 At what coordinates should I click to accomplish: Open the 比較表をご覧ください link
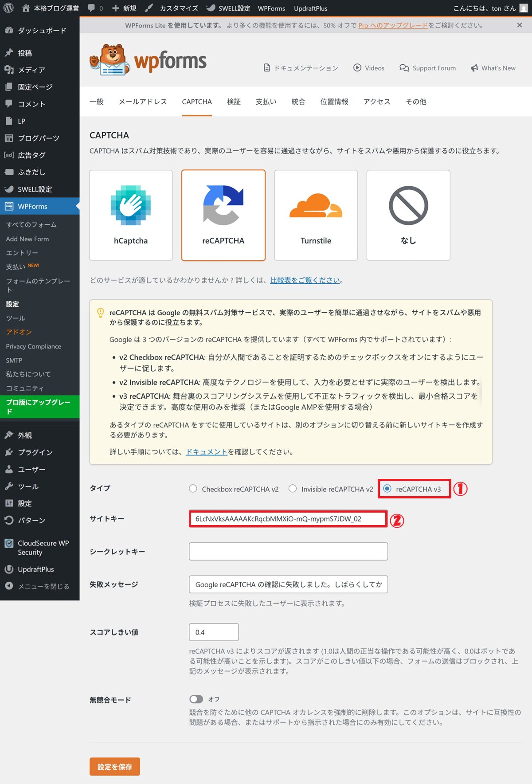(305, 280)
